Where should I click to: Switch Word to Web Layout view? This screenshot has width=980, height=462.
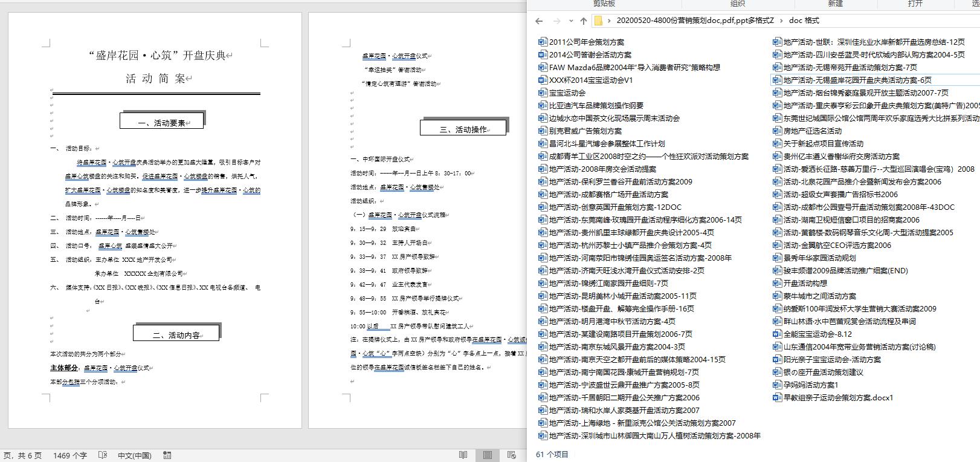pos(512,455)
